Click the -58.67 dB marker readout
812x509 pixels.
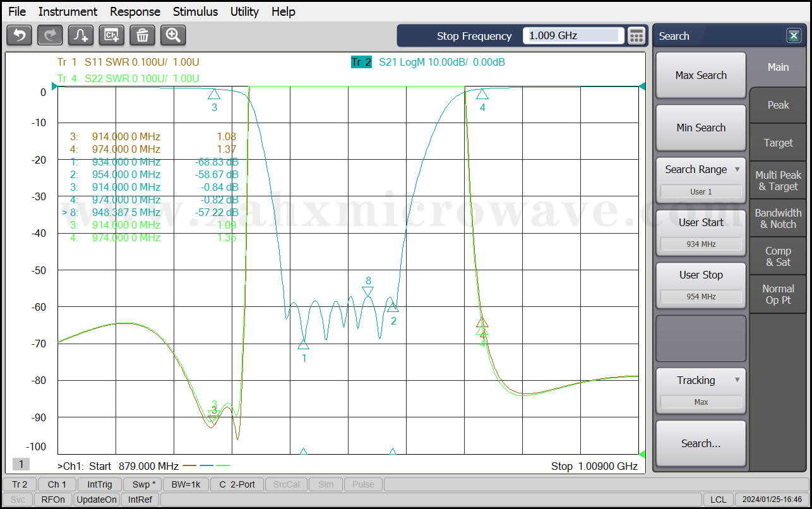click(x=217, y=174)
